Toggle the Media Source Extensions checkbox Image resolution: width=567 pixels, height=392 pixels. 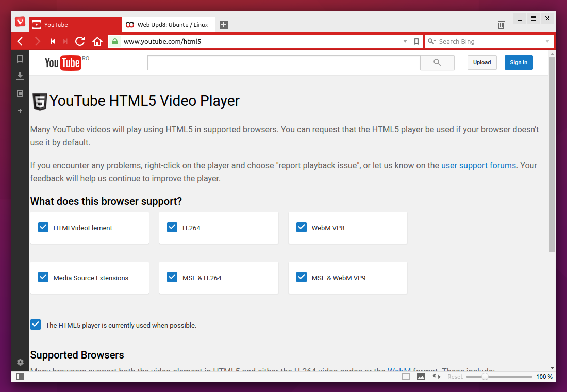(x=43, y=277)
